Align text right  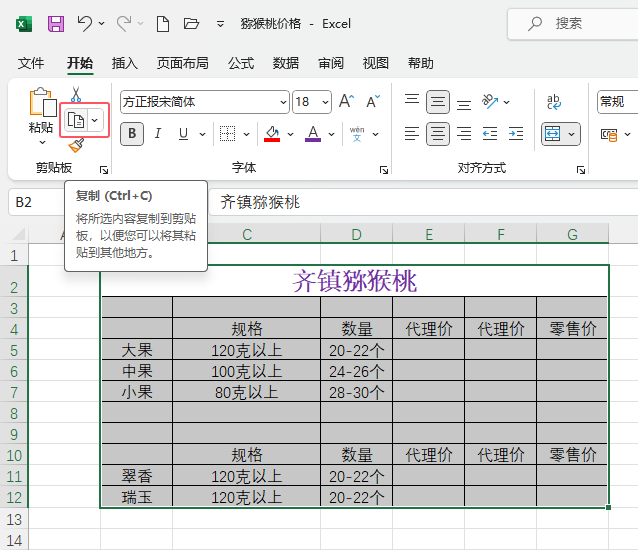464,133
